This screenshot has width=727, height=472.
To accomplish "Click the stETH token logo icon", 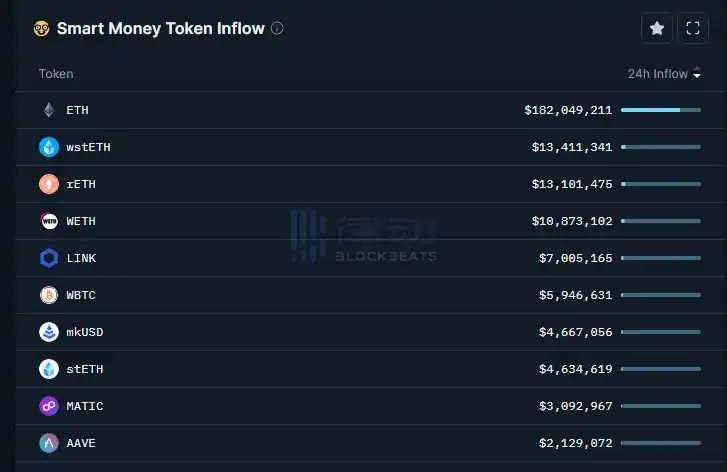I will coord(49,369).
